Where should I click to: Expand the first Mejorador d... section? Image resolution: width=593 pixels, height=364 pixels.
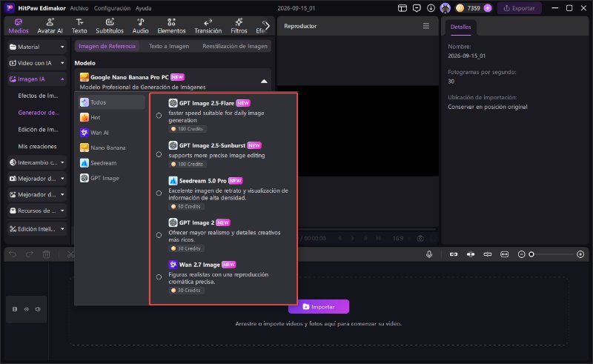[36, 178]
